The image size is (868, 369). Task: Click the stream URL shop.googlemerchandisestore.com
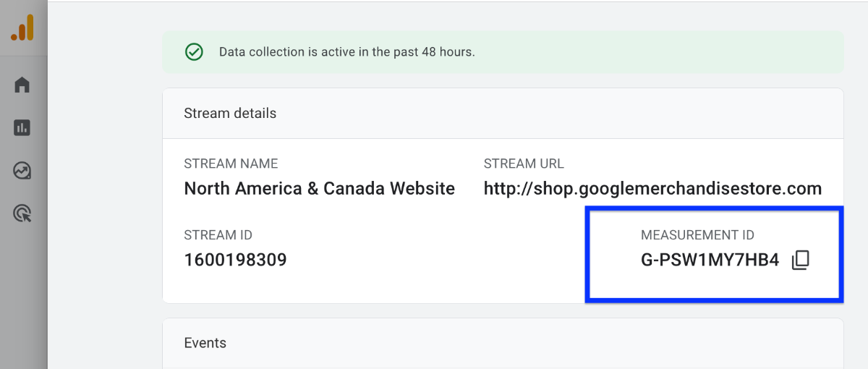click(x=652, y=189)
